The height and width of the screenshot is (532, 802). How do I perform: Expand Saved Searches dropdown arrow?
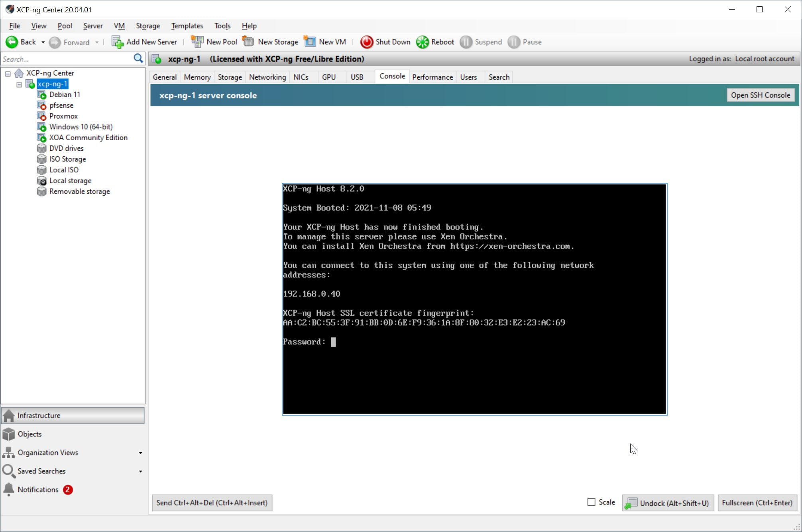pos(140,471)
